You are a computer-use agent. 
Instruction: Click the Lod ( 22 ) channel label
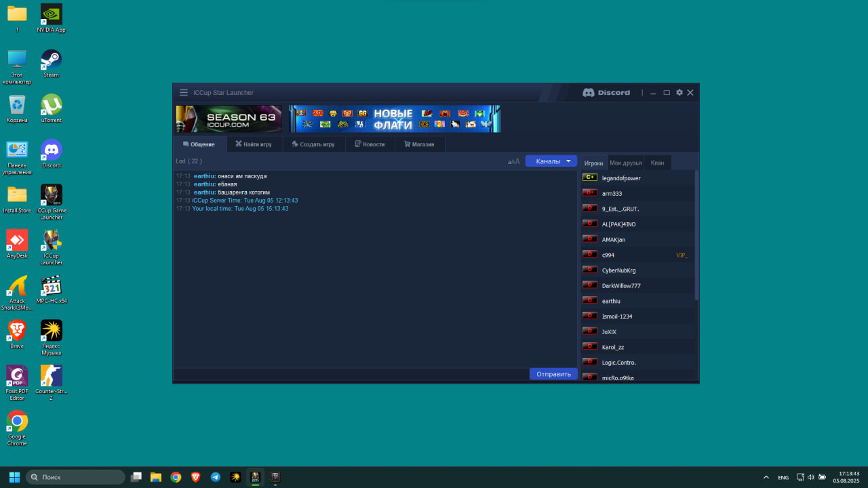[x=189, y=161]
